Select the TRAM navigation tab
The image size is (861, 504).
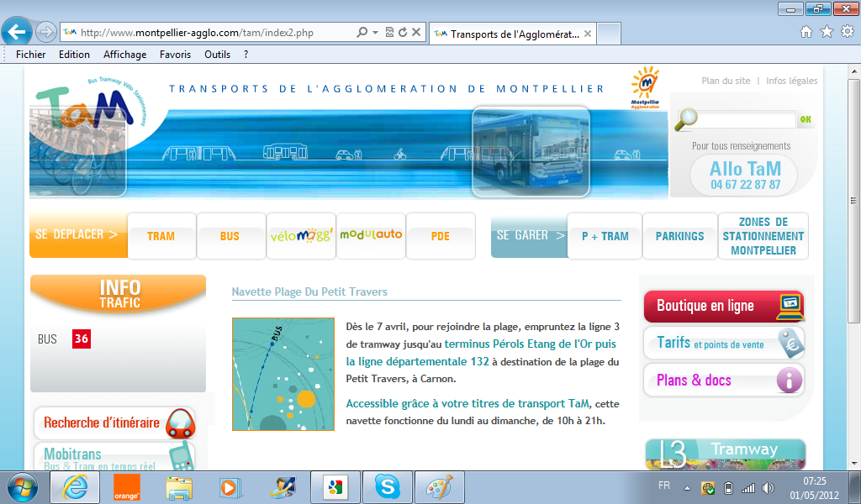(x=161, y=236)
